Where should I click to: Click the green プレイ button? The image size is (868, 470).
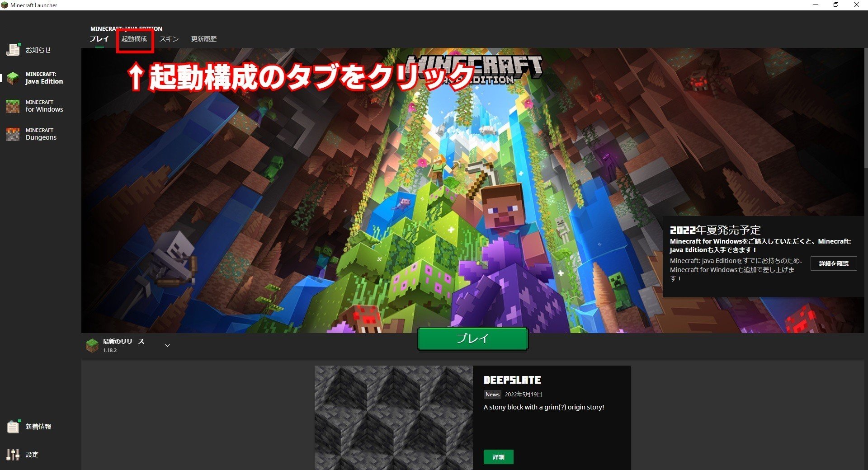(x=472, y=338)
